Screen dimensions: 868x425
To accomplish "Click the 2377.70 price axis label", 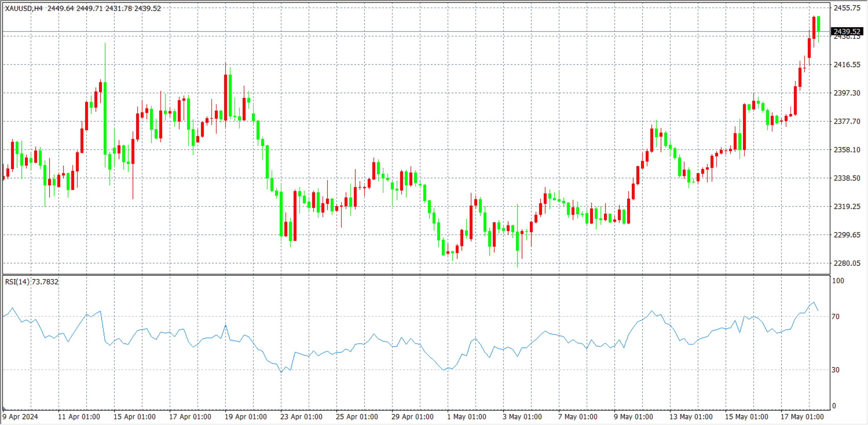I will pos(847,121).
